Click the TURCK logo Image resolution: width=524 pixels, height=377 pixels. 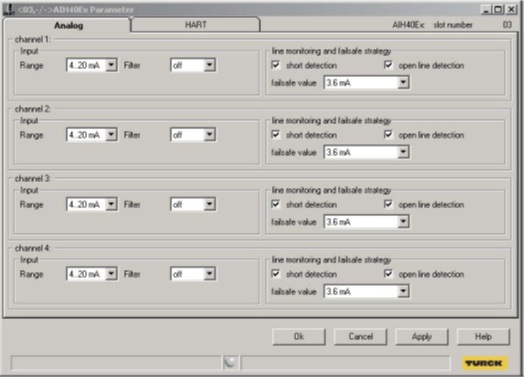[x=485, y=363]
